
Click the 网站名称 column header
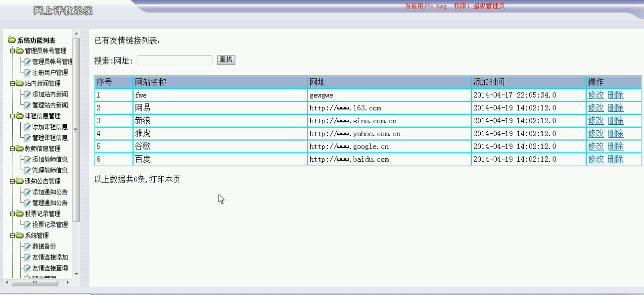[220, 82]
